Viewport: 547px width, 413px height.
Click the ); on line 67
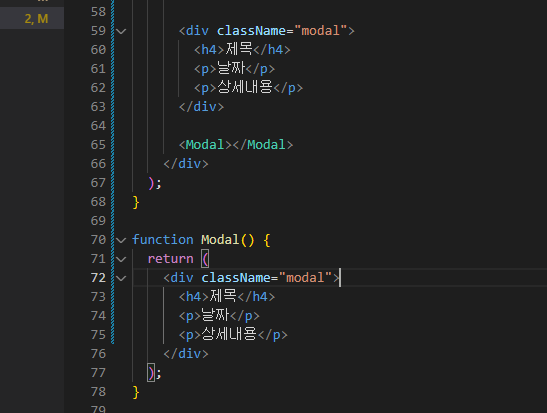(x=155, y=183)
